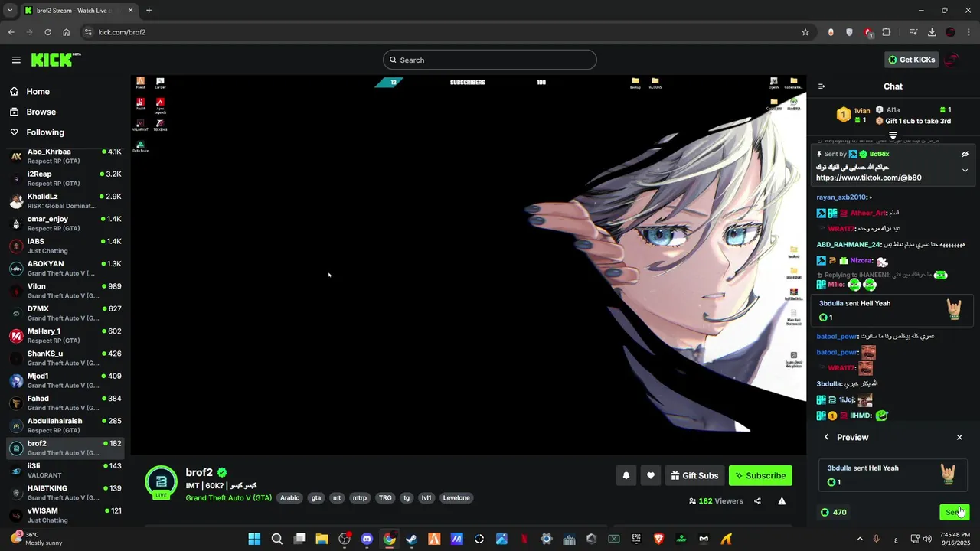Open the user profile avatar menu

(952, 60)
